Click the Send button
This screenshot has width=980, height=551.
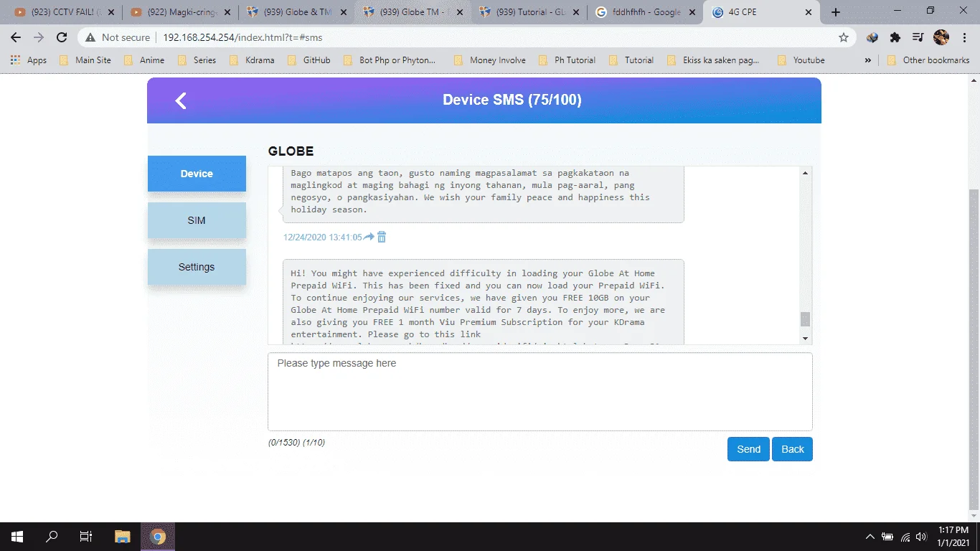click(748, 449)
